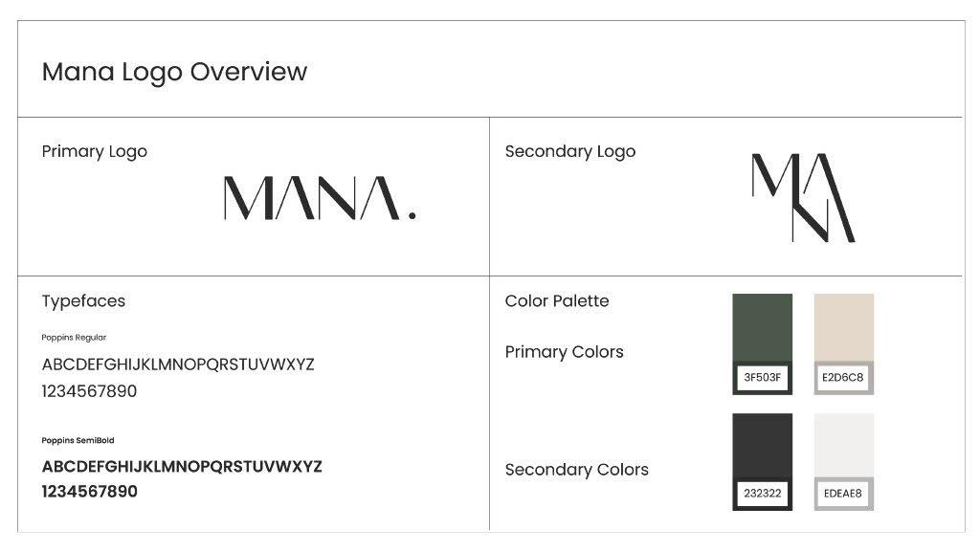Select the Secondary Colors label
Image resolution: width=980 pixels, height=552 pixels.
pyautogui.click(x=576, y=470)
